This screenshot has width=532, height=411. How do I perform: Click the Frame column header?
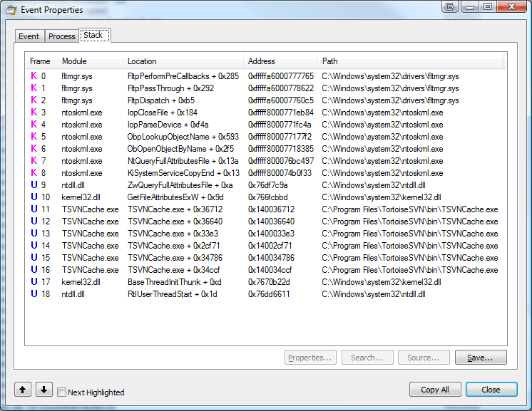coord(41,61)
